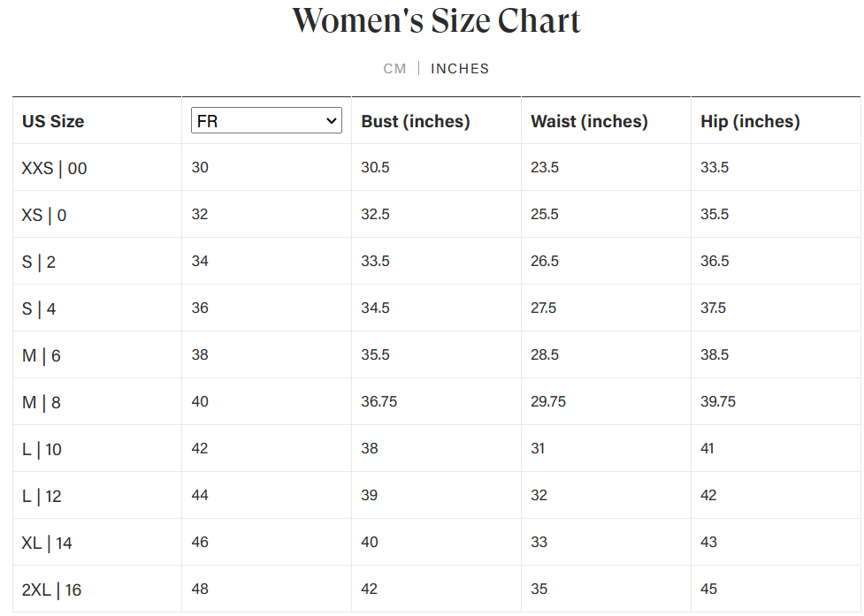
Task: Click FR size 38 in M | 6 row
Action: tap(200, 354)
